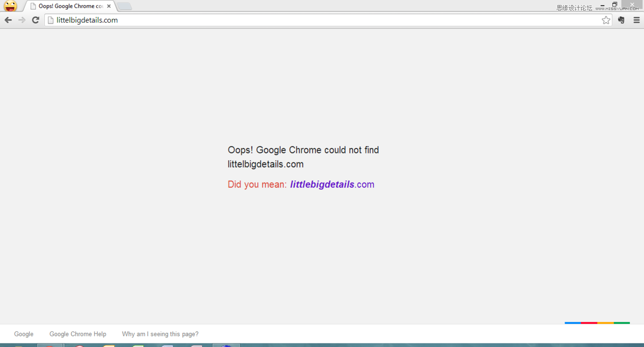Click the "Oops! Google Chrome could not find" message
This screenshot has width=644, height=347.
coord(303,150)
